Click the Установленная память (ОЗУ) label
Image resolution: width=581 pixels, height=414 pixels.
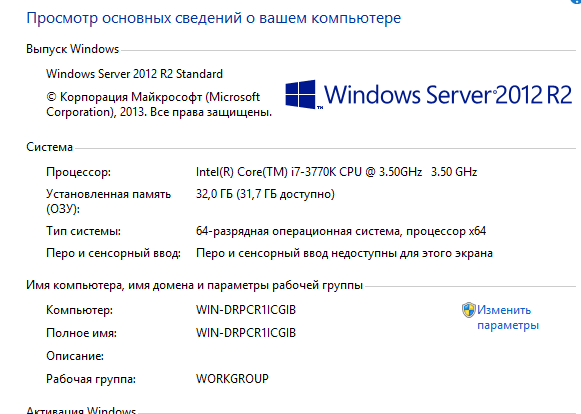coord(109,201)
